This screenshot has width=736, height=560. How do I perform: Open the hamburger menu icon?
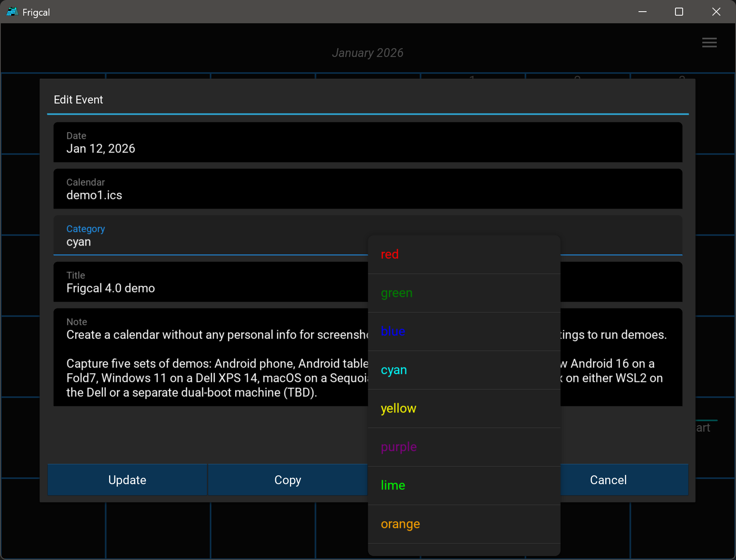click(709, 43)
